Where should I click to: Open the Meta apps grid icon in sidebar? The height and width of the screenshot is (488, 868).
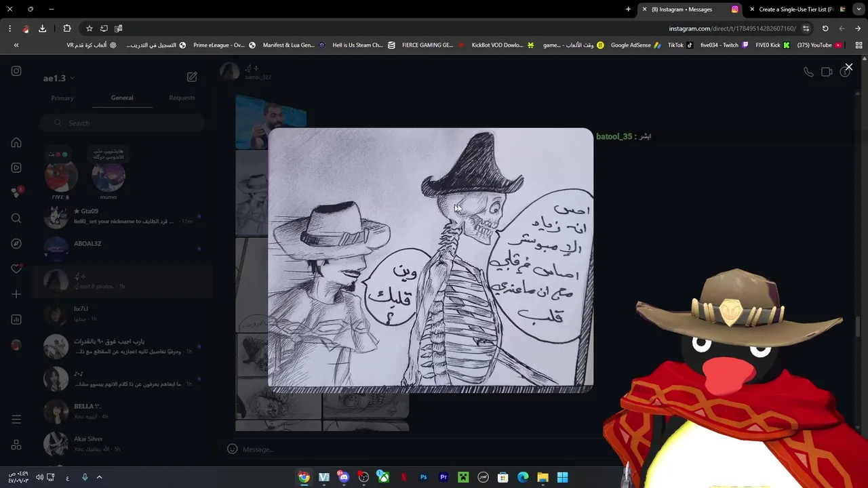pyautogui.click(x=16, y=445)
